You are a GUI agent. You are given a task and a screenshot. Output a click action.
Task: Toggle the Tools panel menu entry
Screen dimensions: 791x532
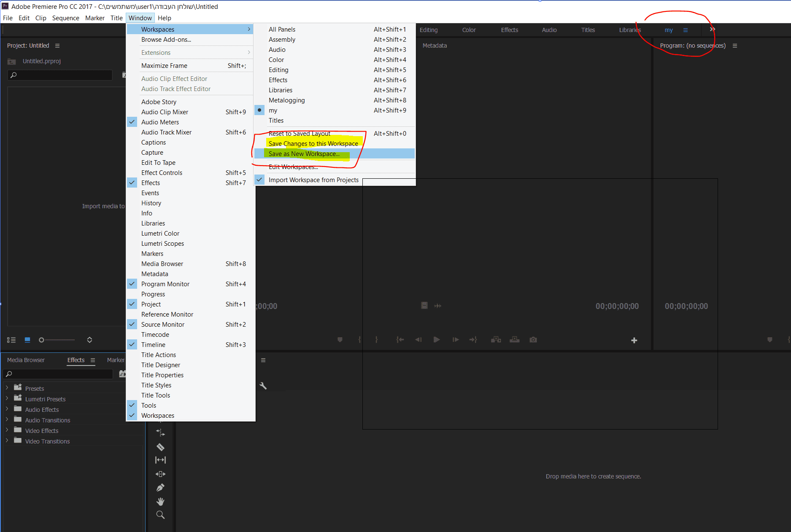pos(191,406)
